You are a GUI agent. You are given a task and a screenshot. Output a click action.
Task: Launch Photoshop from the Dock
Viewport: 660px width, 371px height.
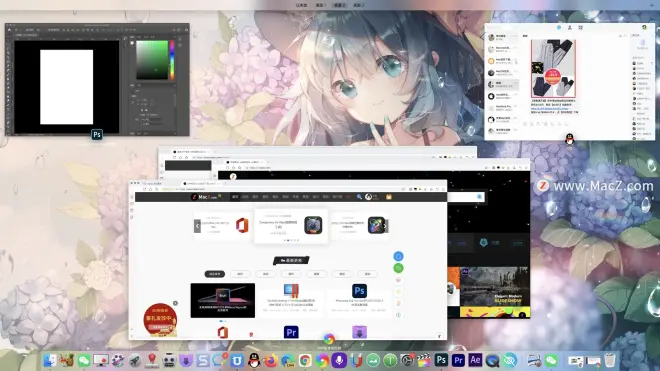coord(441,360)
